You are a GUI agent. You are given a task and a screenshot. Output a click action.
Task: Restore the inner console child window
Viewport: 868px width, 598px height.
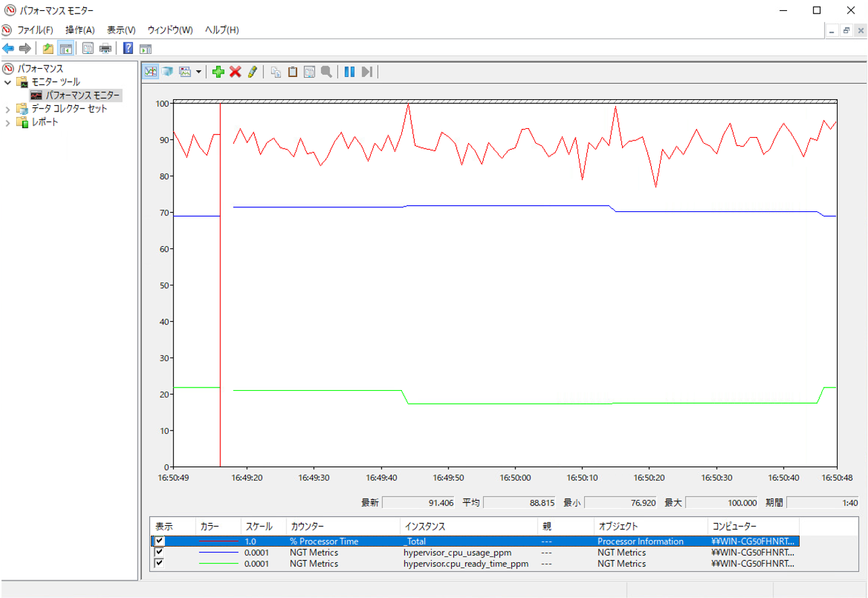pyautogui.click(x=846, y=30)
